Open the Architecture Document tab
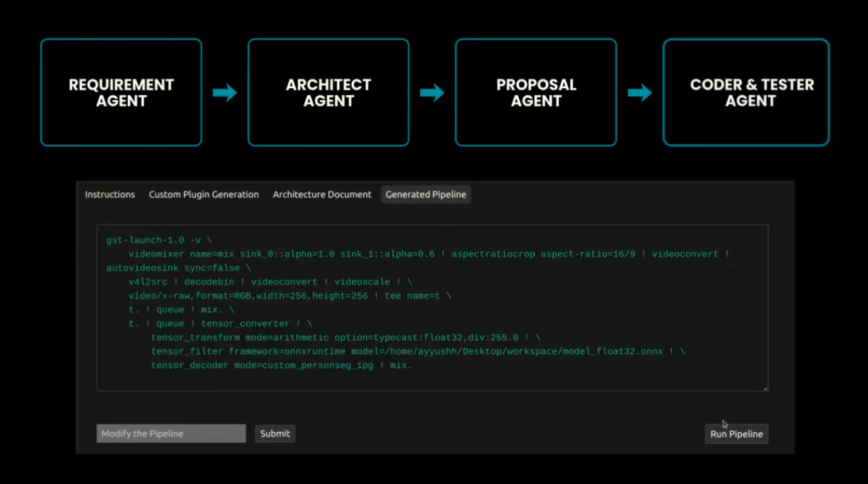This screenshot has height=484, width=868. 322,195
